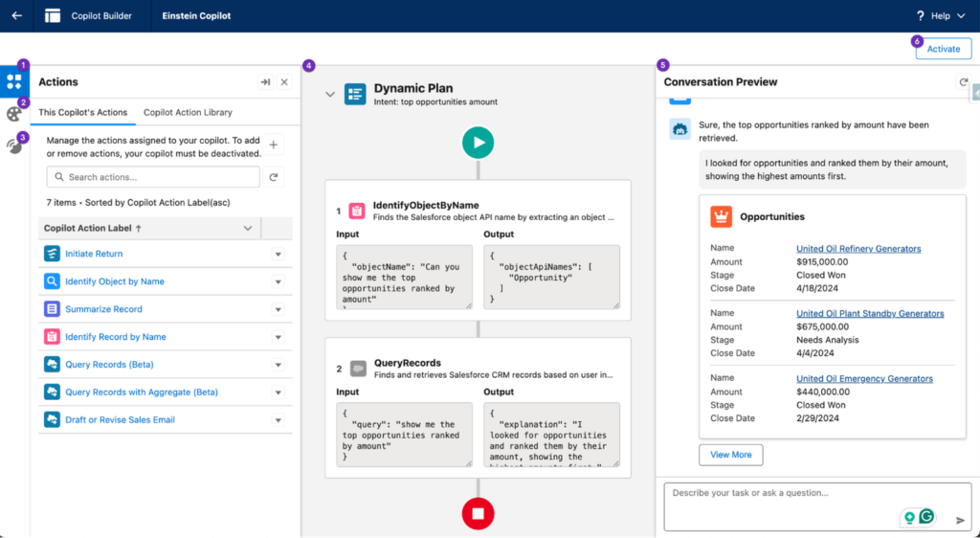Click the Activate button
The width and height of the screenshot is (980, 538).
pyautogui.click(x=943, y=49)
